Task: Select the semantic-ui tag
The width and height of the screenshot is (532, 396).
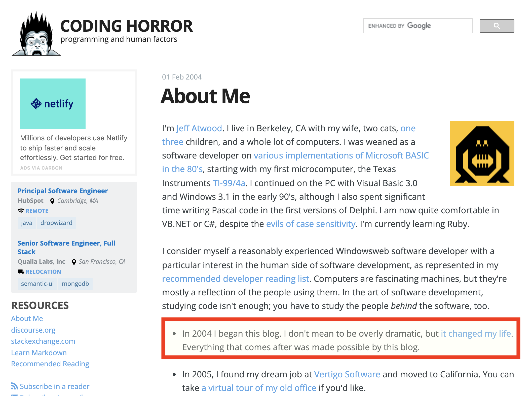Action: [x=37, y=284]
